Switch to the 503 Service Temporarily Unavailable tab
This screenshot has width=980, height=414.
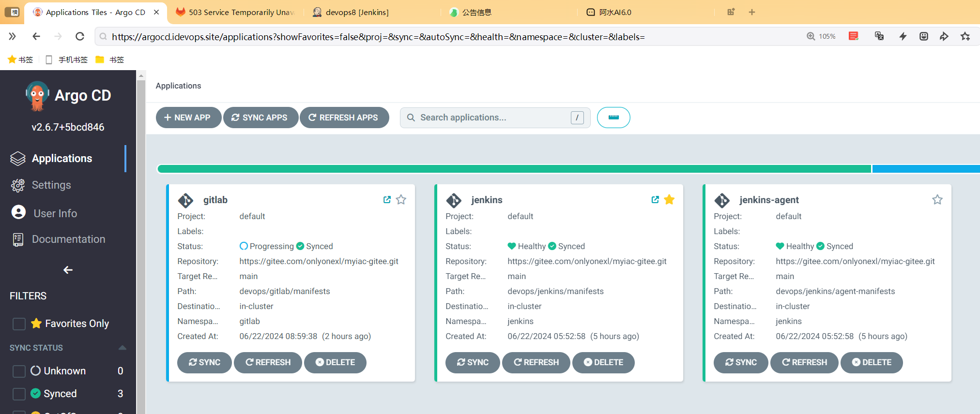(x=236, y=13)
